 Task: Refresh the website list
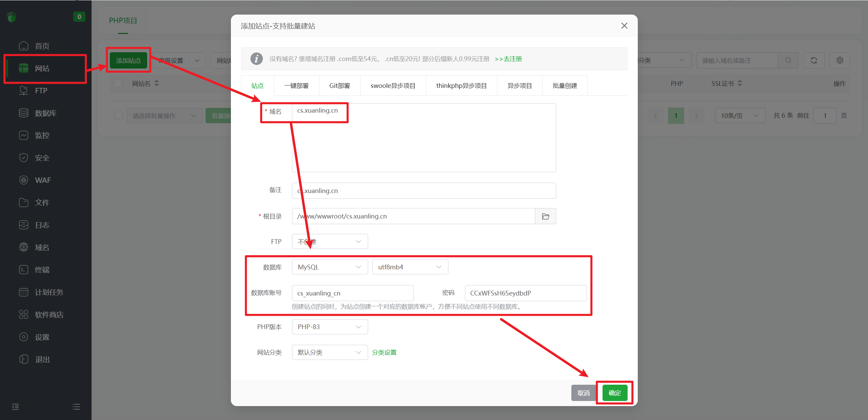coord(814,60)
